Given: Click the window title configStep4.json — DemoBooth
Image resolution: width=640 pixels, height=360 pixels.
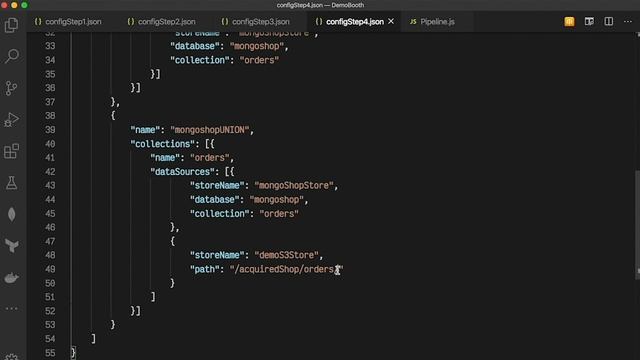Looking at the screenshot, I should point(320,5).
